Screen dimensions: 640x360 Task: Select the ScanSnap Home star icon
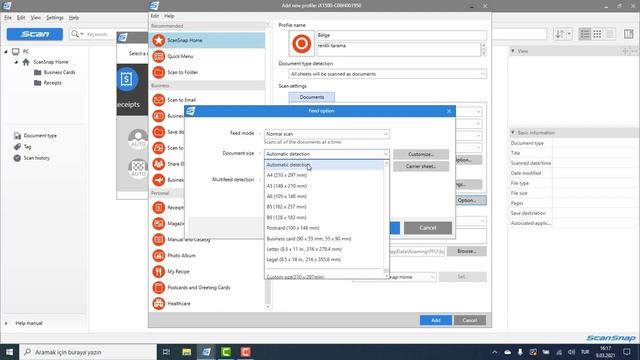158,40
